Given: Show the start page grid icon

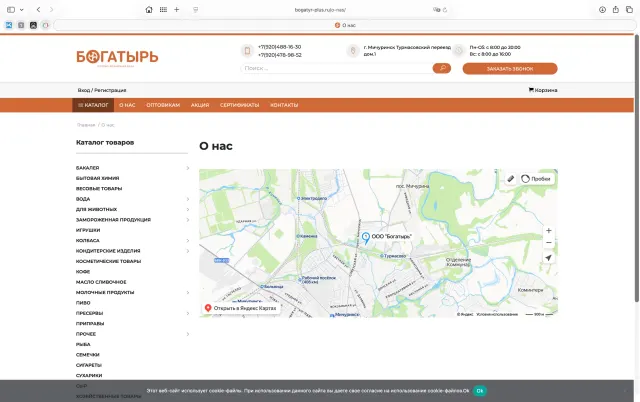Looking at the screenshot, I should coord(163,9).
